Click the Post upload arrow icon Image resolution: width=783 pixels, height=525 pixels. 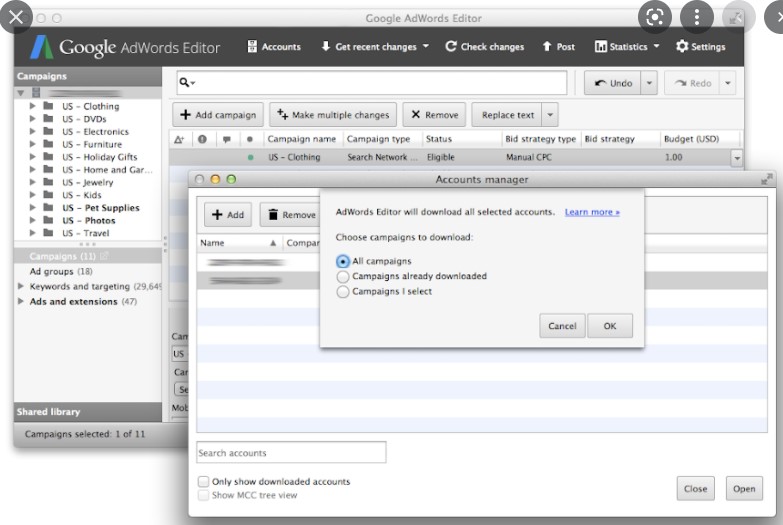(547, 46)
